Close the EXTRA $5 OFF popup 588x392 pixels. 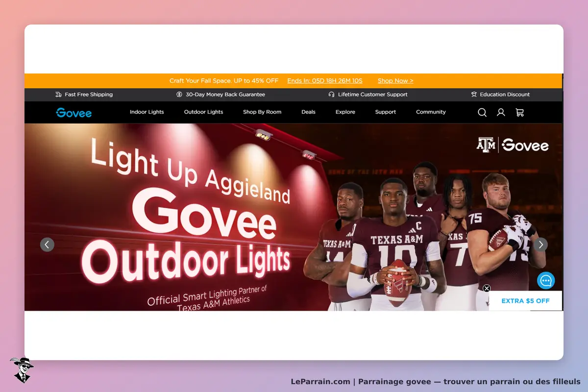[487, 289]
